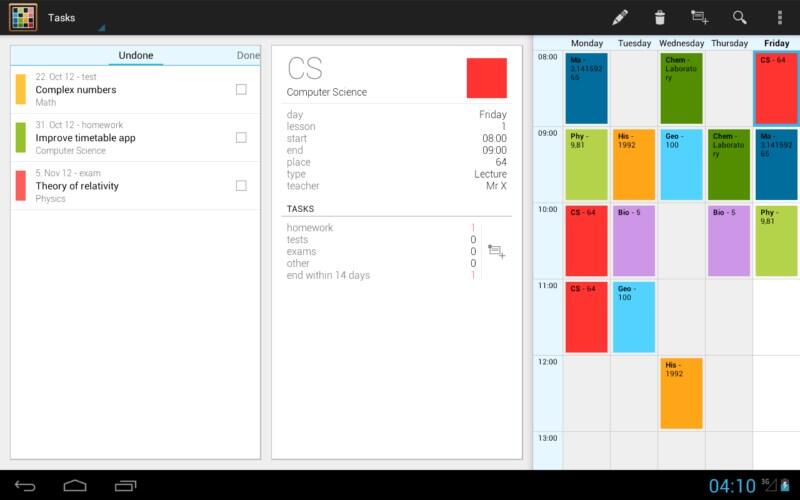Tap the timetable app icon

(23, 17)
